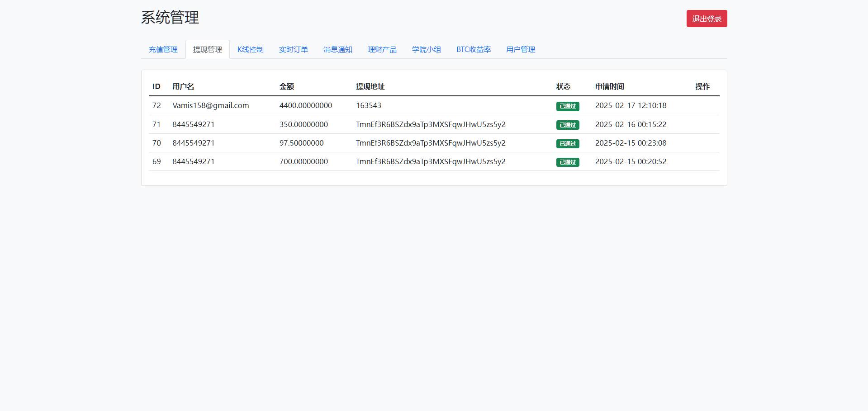
Task: Click username Vamis158@gmail.com in the table
Action: click(211, 105)
